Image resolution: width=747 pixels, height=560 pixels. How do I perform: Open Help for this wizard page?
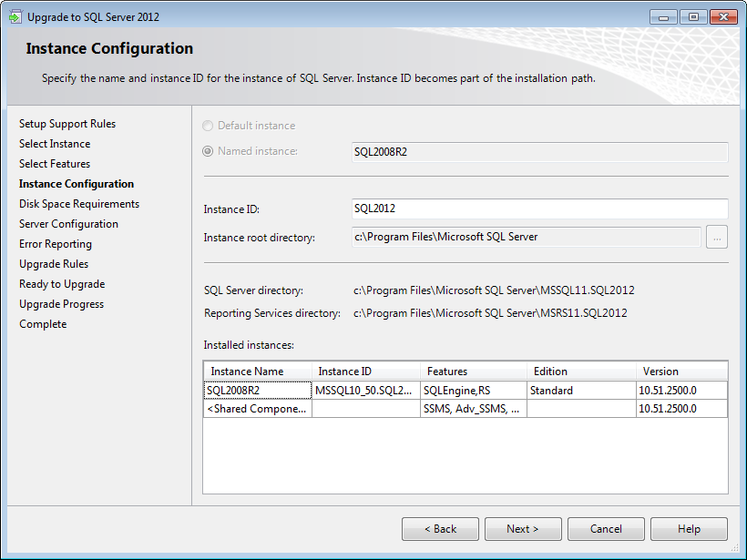point(689,529)
